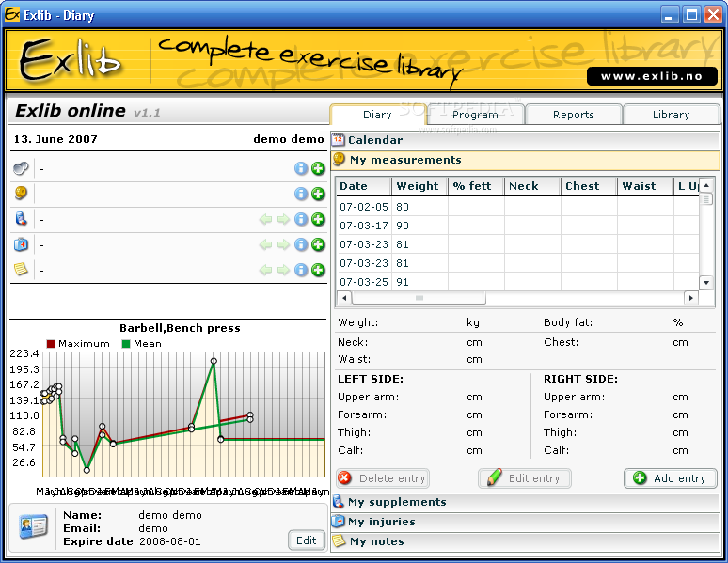The image size is (728, 563).
Task: Collapse the My measurements section
Action: (525, 160)
